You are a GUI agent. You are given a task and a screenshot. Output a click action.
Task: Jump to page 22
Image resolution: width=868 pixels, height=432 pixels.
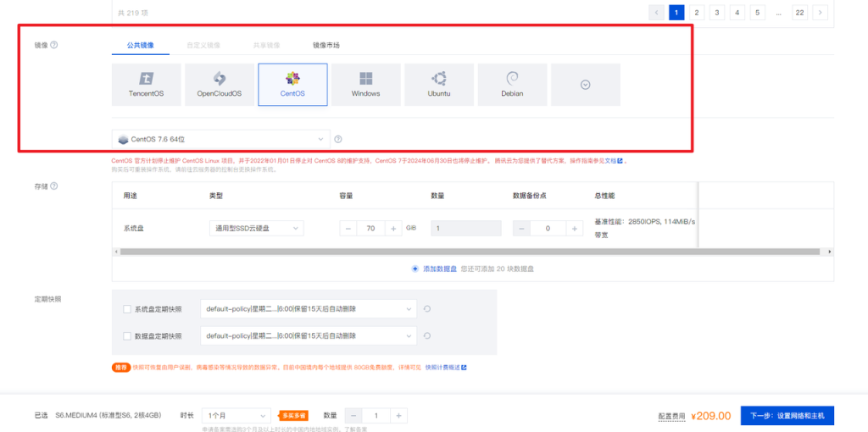coord(800,12)
